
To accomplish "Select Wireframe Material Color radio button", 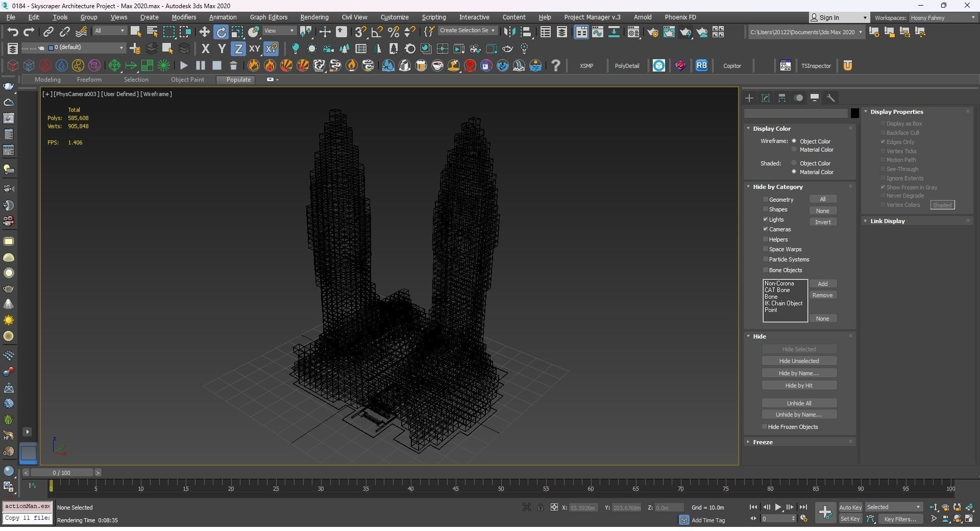I will [x=794, y=150].
